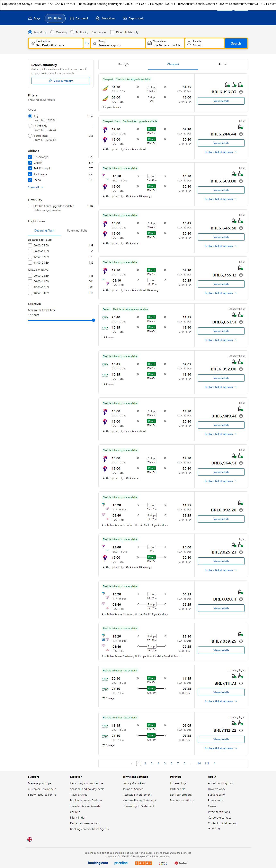
Task: Open the Economy cabin class dropdown
Action: pyautogui.click(x=99, y=32)
